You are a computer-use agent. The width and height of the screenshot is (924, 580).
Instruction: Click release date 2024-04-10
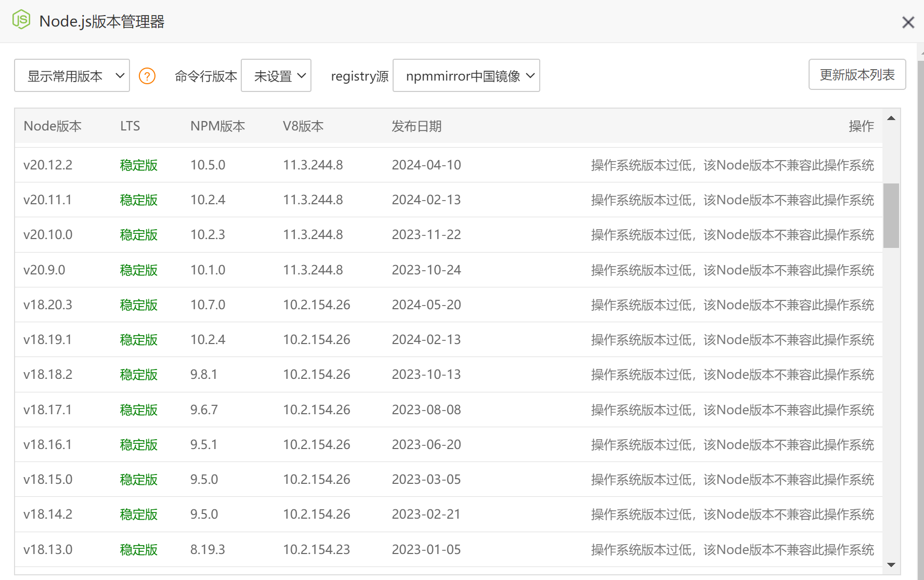tap(426, 165)
